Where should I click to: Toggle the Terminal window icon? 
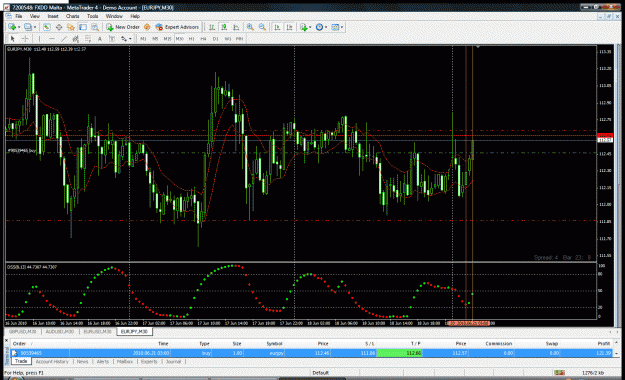tap(83, 27)
